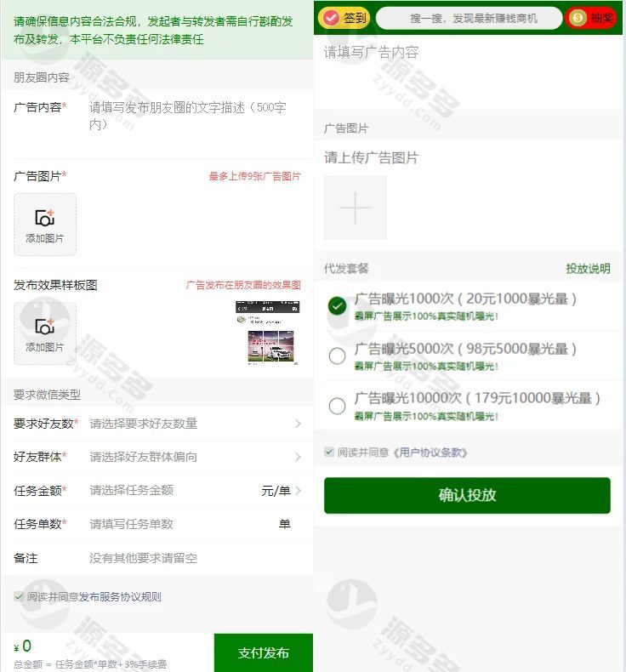This screenshot has height=672, width=626.
Task: Click the 请填写广告内容 text area
Action: point(468,73)
